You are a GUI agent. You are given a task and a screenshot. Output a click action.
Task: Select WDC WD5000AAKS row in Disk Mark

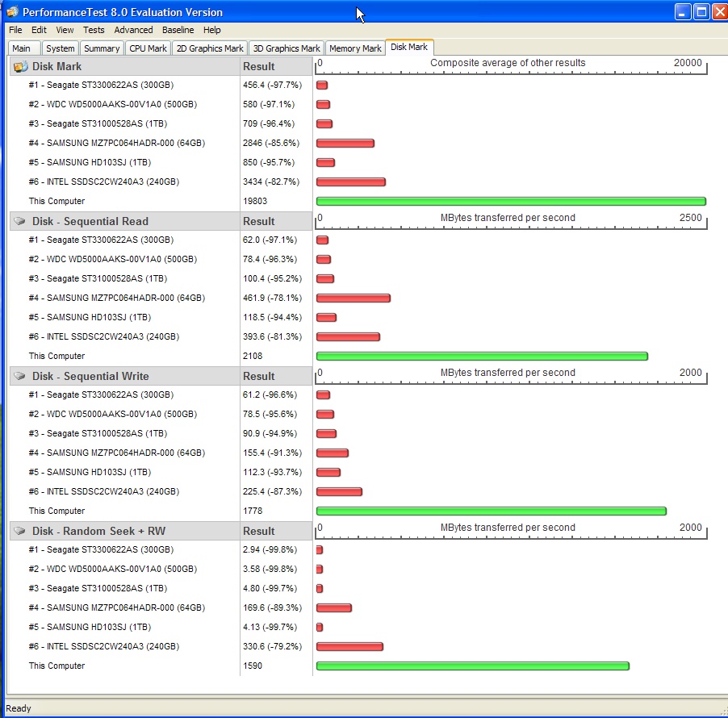[112, 104]
